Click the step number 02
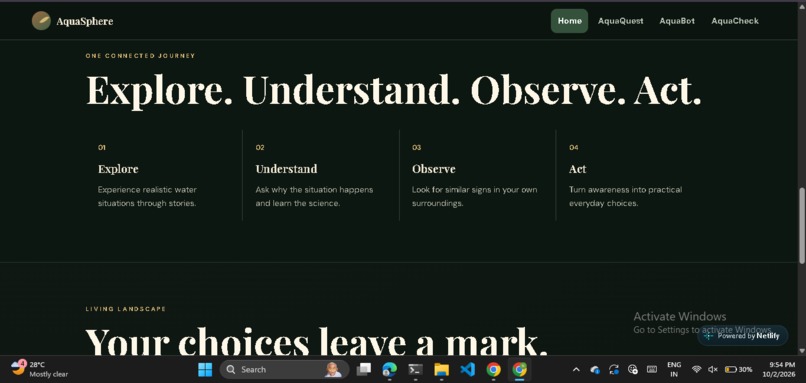 (x=260, y=148)
